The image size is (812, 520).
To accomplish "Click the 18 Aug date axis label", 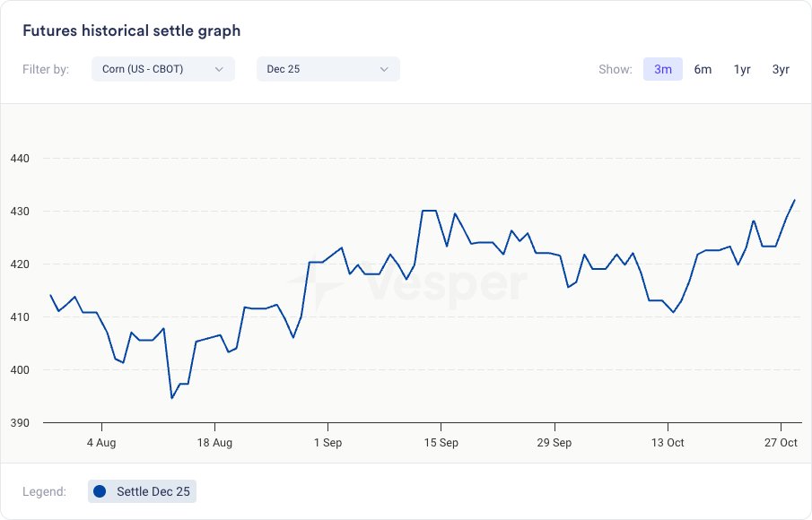I will 214,443.
